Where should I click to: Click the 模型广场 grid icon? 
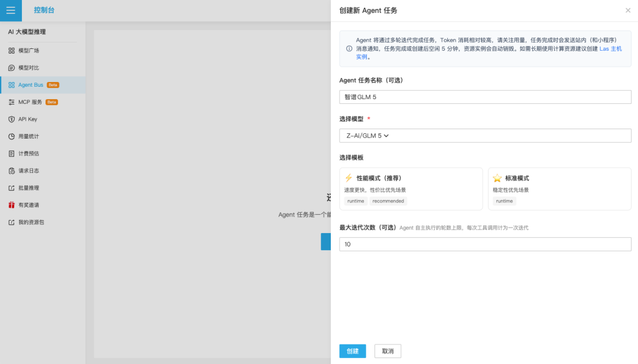click(x=11, y=51)
